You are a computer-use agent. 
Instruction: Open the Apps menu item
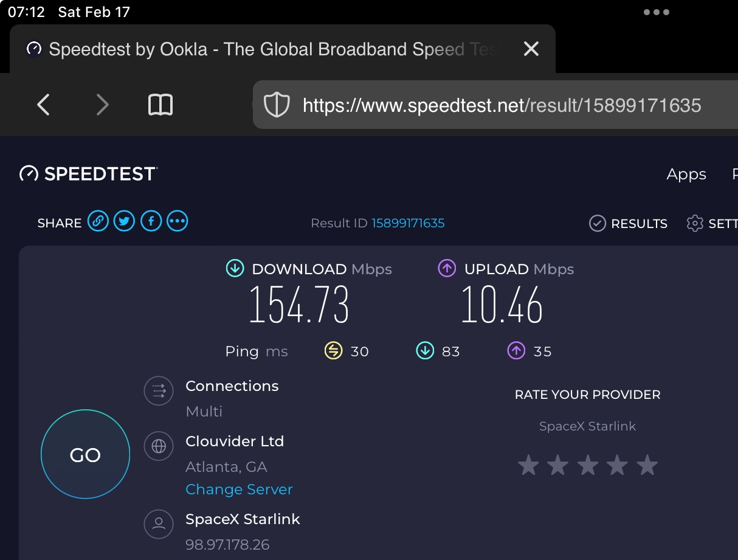pyautogui.click(x=686, y=175)
